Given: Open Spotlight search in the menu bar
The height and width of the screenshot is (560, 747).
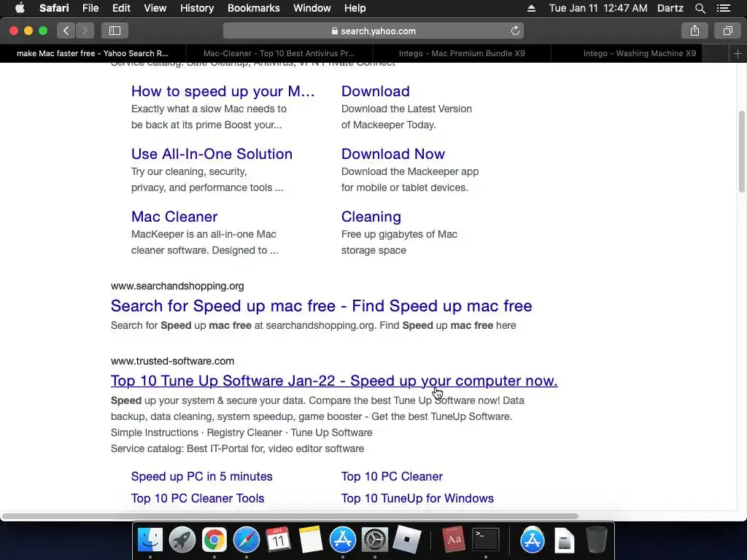Looking at the screenshot, I should click(x=700, y=8).
